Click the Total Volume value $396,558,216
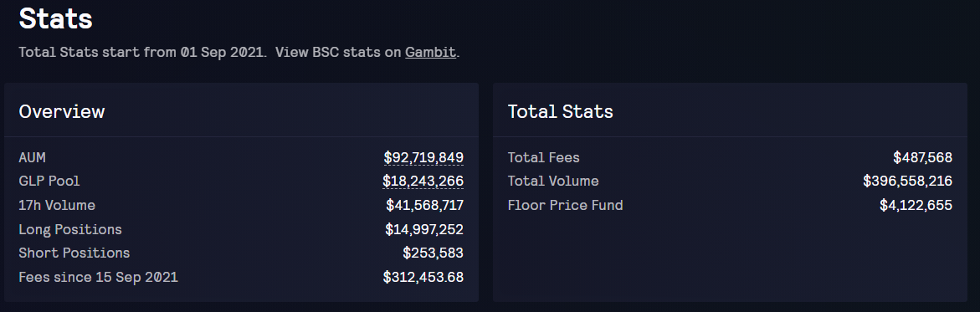The image size is (980, 312). (907, 182)
